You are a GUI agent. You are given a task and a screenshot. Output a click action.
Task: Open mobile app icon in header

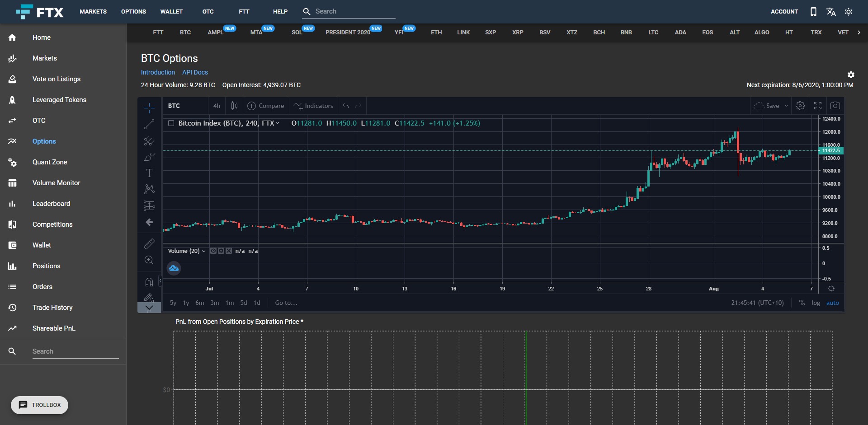[x=813, y=12]
